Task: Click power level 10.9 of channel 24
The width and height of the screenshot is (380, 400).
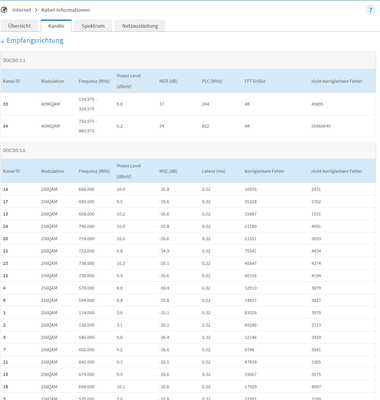Action: tap(121, 226)
